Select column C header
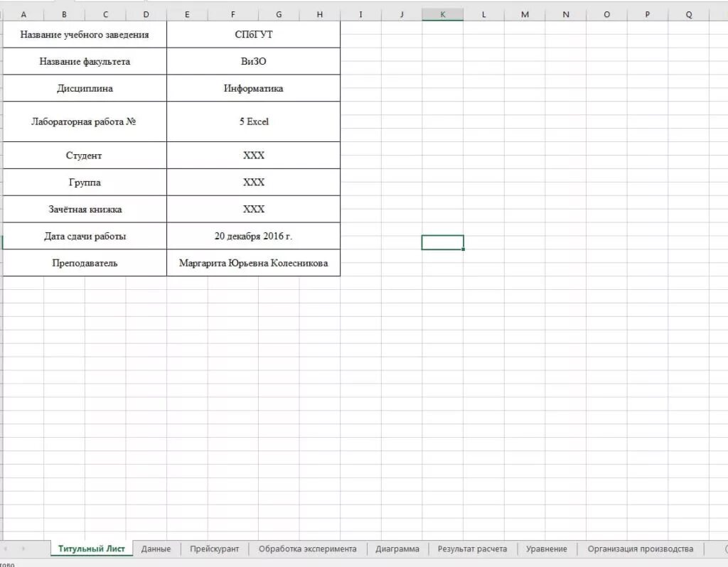Screen dimensions: 728x567 tap(105, 14)
